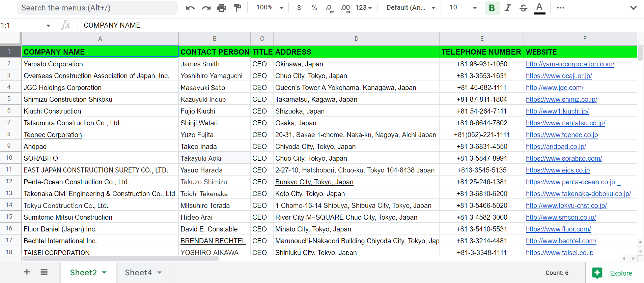Click the formula bar showing COMPANY NAME

click(361, 25)
